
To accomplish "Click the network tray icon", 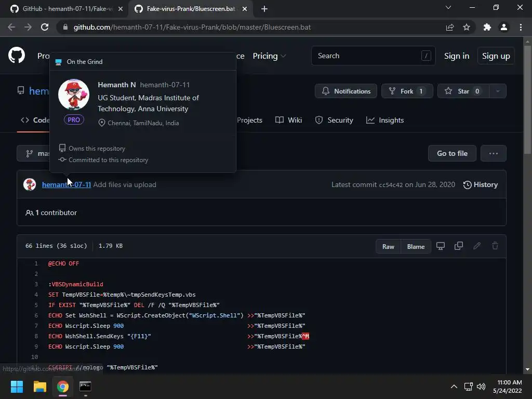I will coord(469,387).
